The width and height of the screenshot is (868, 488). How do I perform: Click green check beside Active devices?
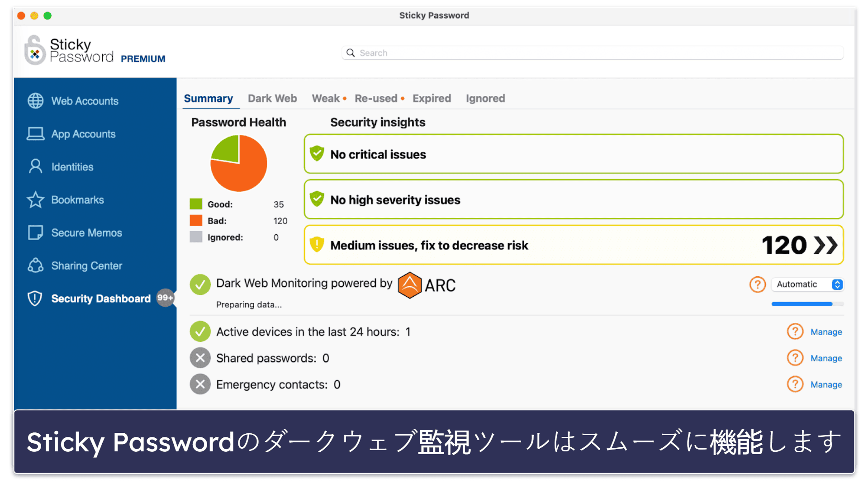click(x=200, y=332)
